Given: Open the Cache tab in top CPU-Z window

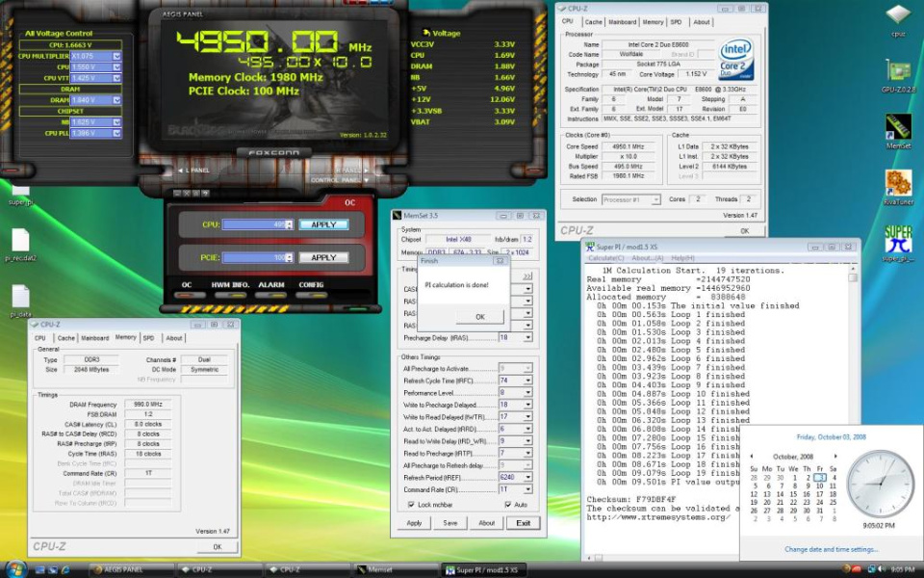Looking at the screenshot, I should click(594, 22).
